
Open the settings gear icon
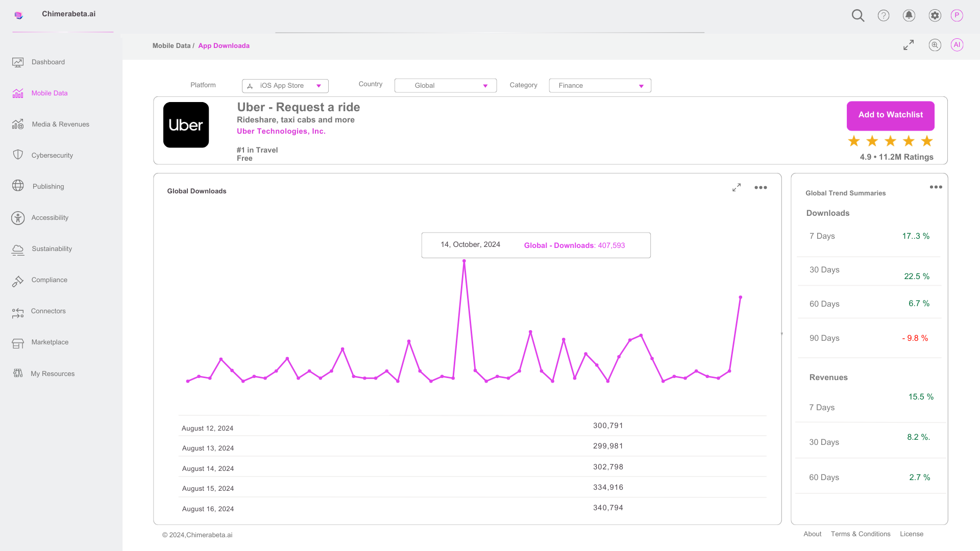(935, 15)
